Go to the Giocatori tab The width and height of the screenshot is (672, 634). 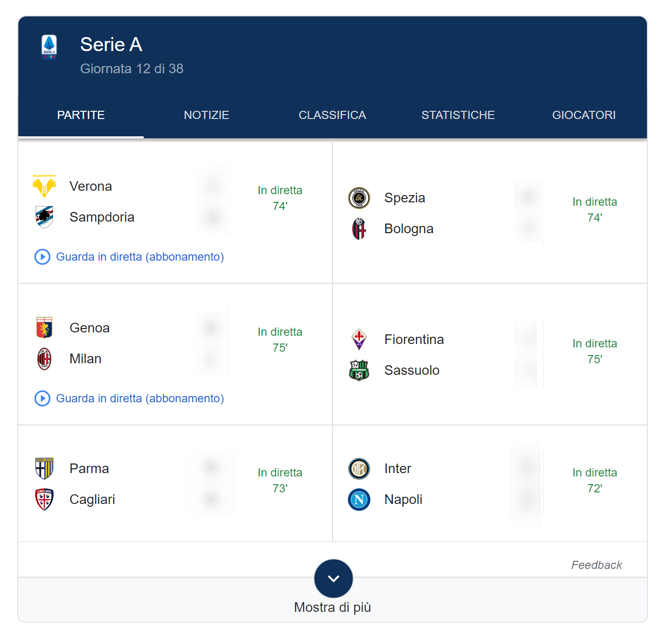[x=584, y=115]
